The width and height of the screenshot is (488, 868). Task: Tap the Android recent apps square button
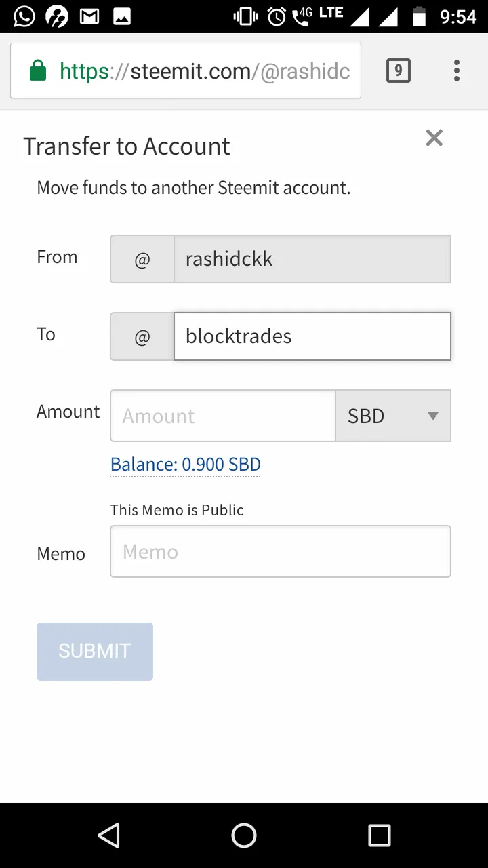(x=380, y=835)
